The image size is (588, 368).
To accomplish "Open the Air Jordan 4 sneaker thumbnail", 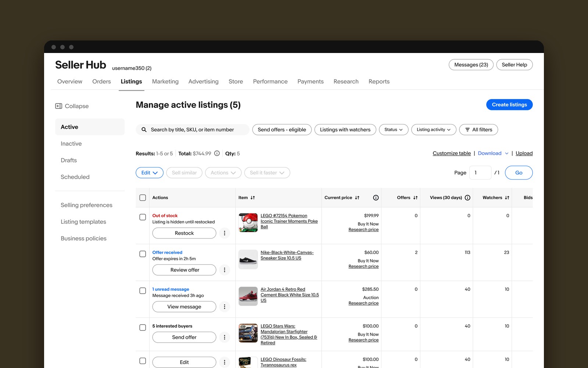I will point(248,296).
